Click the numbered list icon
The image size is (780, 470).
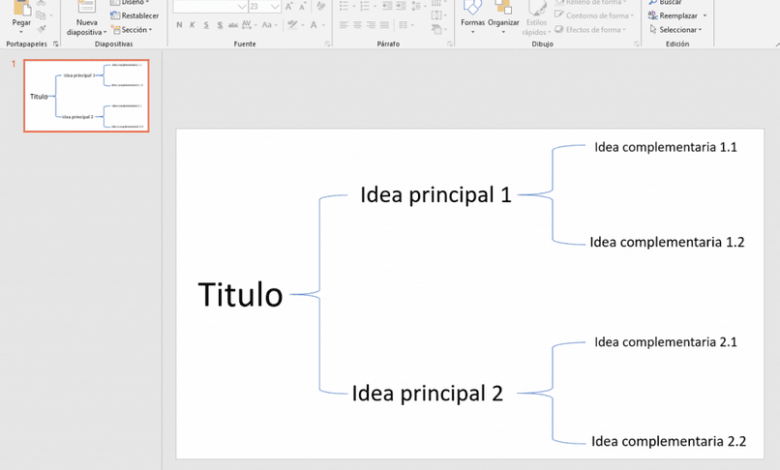[365, 6]
